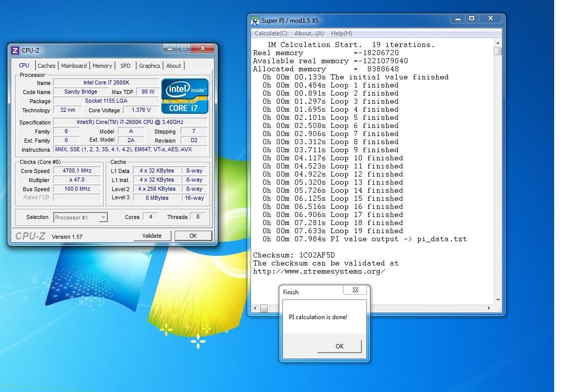Minimize the Super PI window
Viewport: 583px width, 392px height.
coord(458,19)
